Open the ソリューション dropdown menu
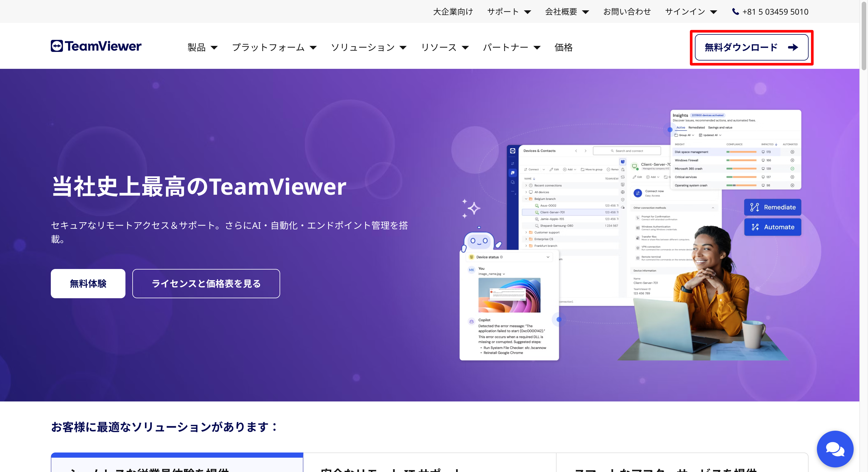The width and height of the screenshot is (868, 472). coord(368,48)
